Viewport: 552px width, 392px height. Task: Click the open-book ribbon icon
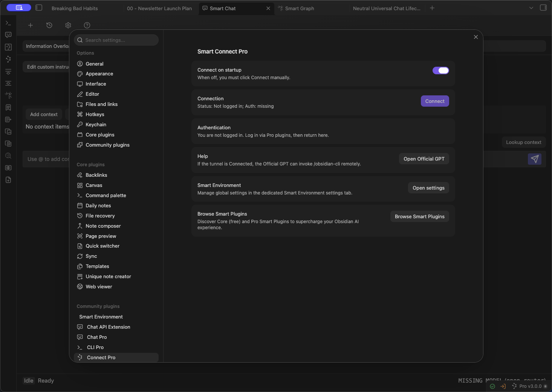coord(8,168)
